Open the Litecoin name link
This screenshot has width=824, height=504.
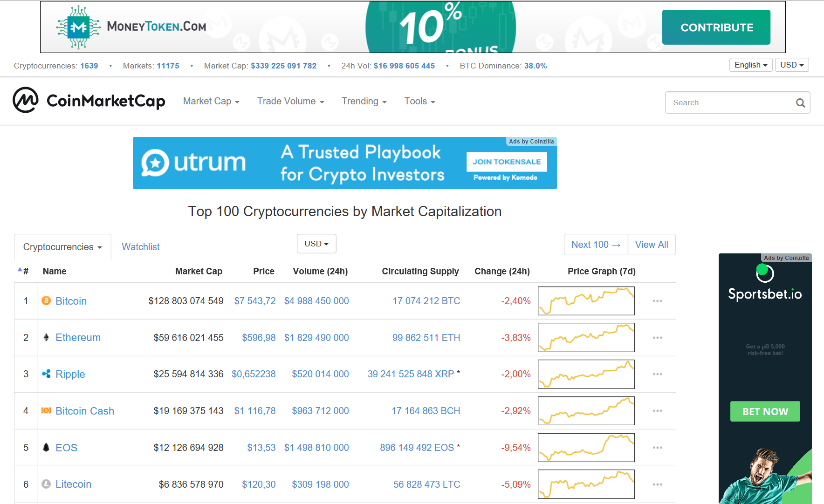(x=73, y=484)
